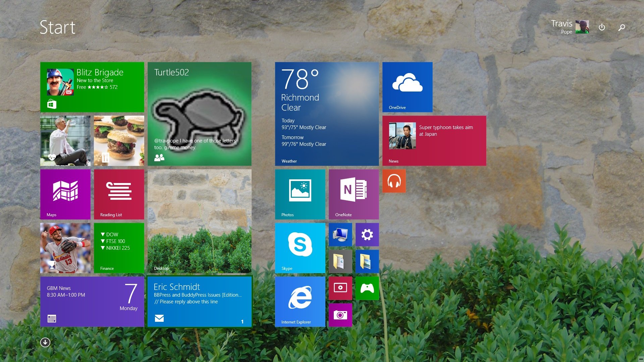This screenshot has width=644, height=362.
Task: Open the Video app tile
Action: [340, 288]
